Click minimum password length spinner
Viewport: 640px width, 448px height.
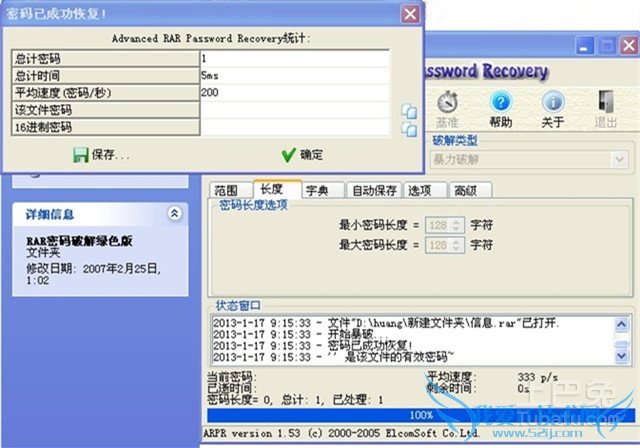coord(457,225)
